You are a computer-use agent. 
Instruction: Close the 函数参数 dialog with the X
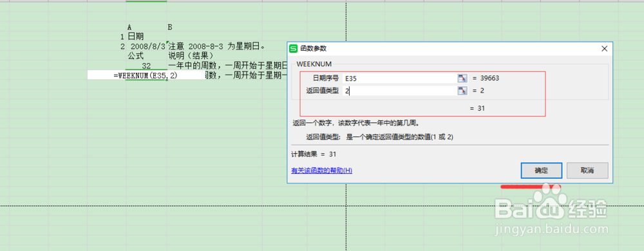604,48
